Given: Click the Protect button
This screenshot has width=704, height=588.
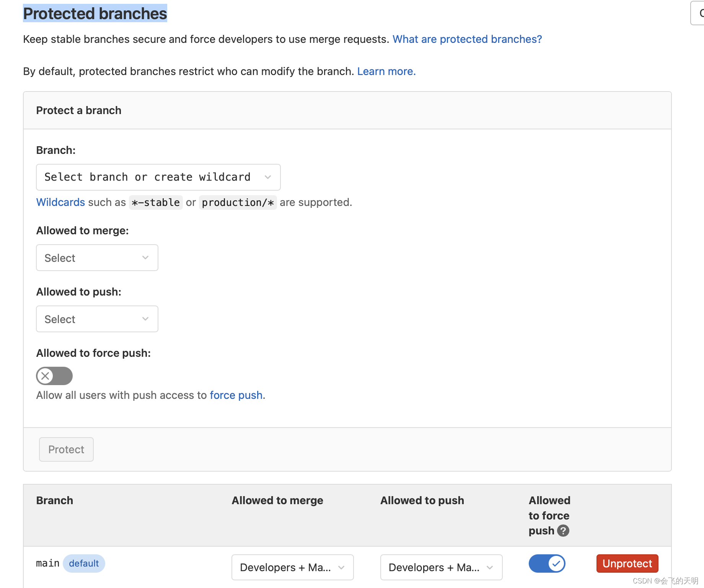Looking at the screenshot, I should [x=66, y=449].
